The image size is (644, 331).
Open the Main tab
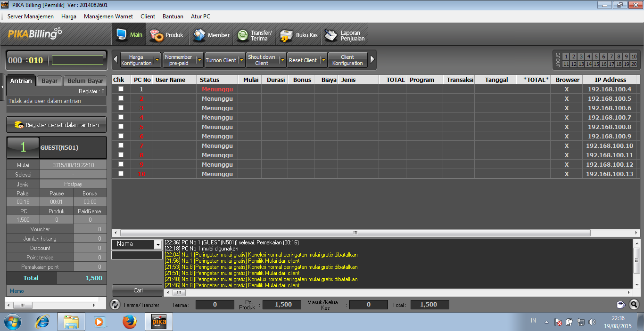pyautogui.click(x=129, y=35)
